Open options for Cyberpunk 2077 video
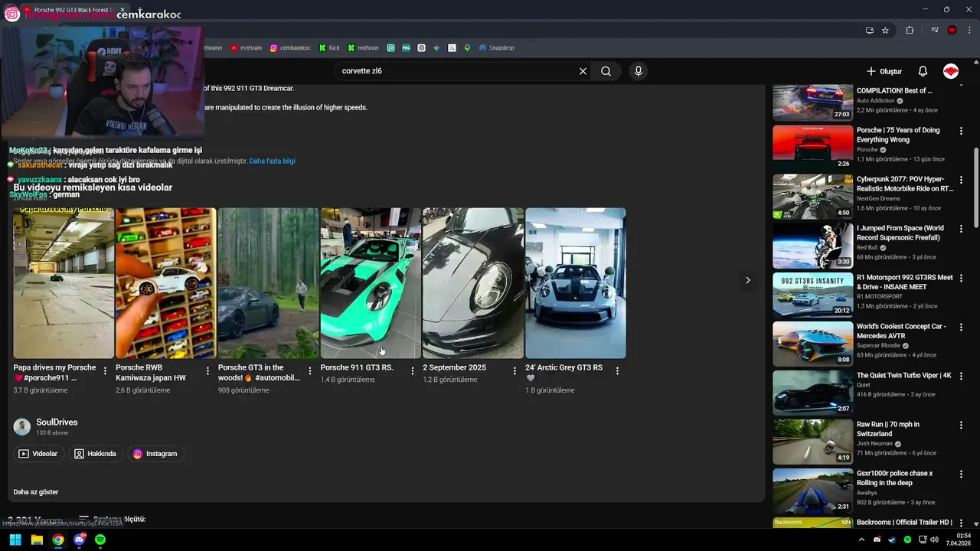Screen dimensions: 980x551 (961, 180)
